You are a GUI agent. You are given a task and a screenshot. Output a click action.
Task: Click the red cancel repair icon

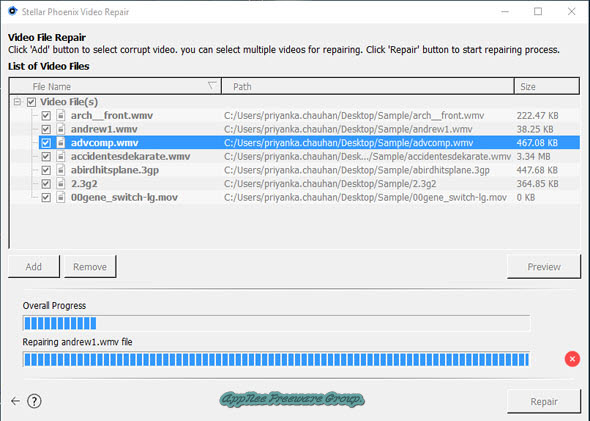coord(572,359)
